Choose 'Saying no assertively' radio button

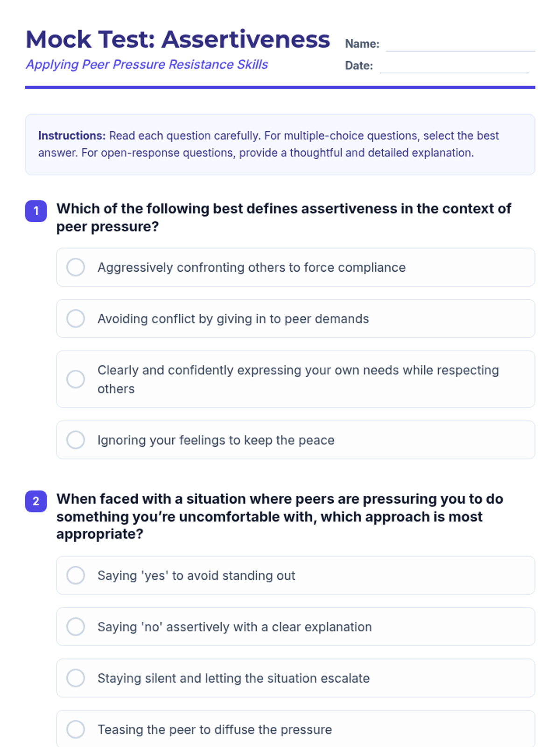point(76,627)
